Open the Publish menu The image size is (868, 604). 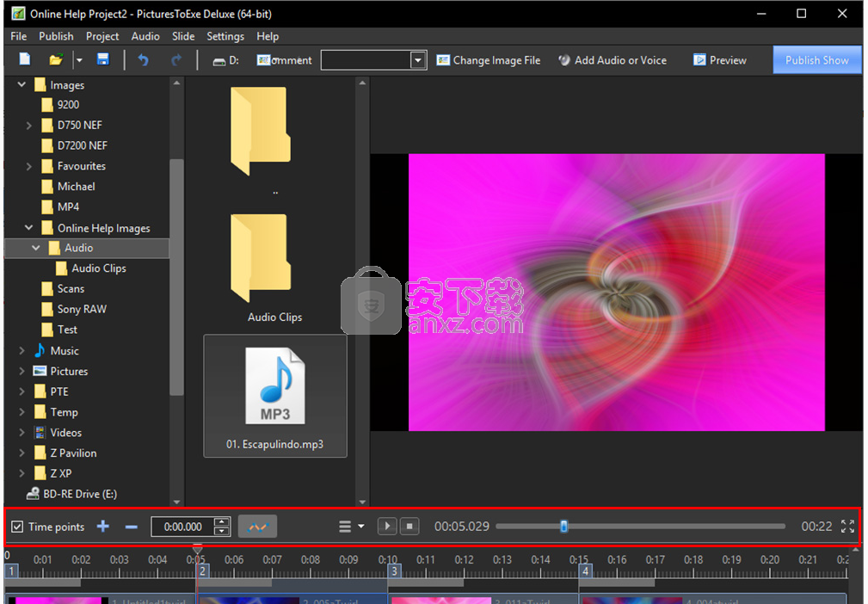tap(56, 36)
